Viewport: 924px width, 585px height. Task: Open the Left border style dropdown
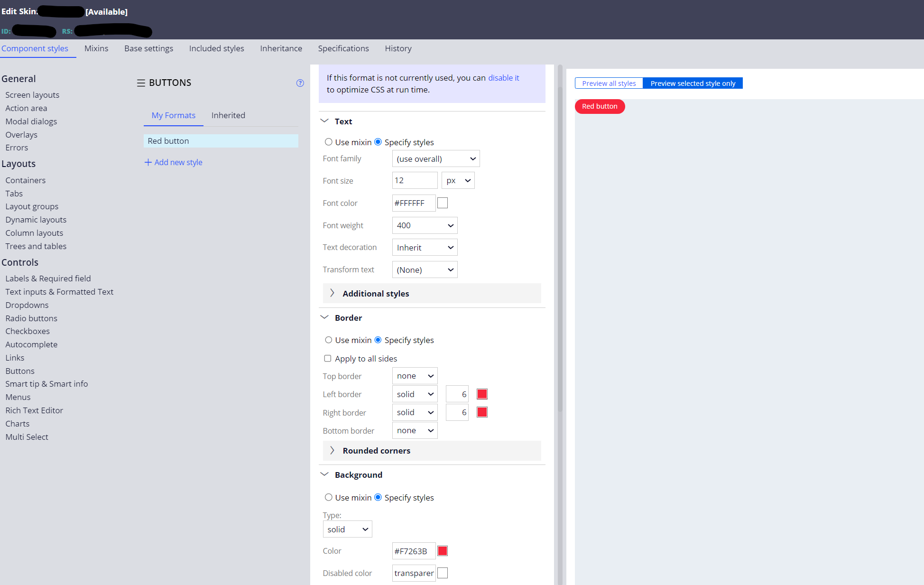pyautogui.click(x=415, y=394)
